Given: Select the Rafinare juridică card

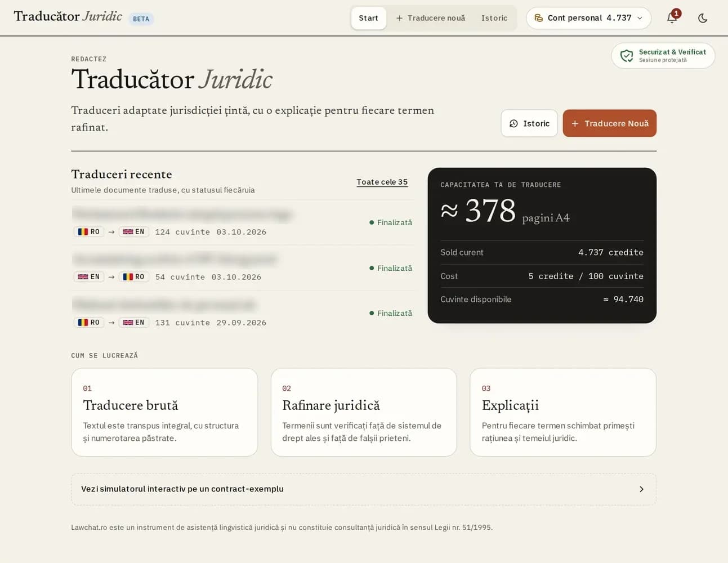Looking at the screenshot, I should 364,412.
